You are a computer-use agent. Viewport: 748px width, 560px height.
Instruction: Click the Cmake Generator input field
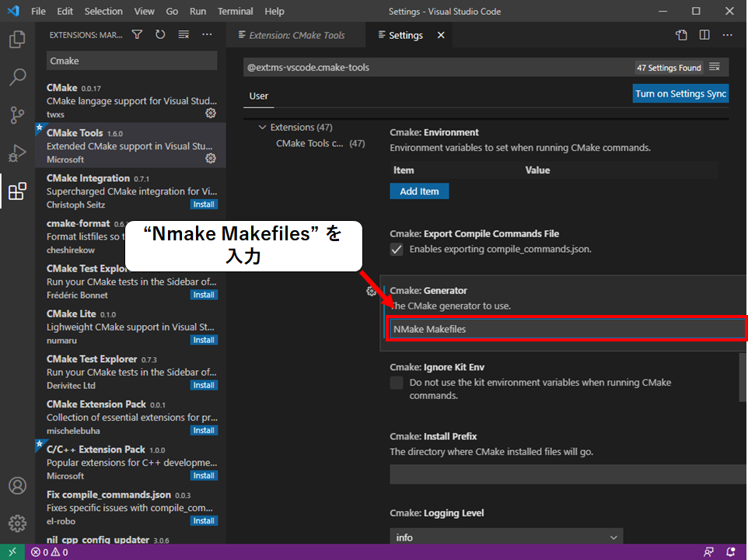pyautogui.click(x=567, y=329)
